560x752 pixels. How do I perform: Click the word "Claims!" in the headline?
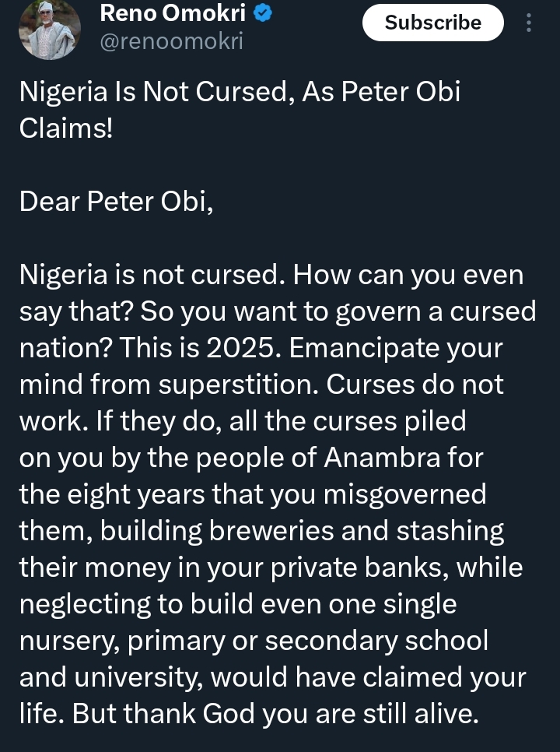(x=66, y=128)
